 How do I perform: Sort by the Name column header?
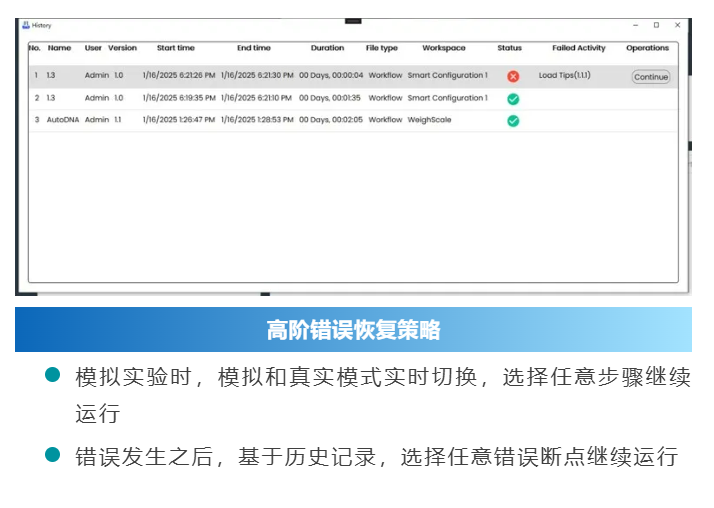60,48
